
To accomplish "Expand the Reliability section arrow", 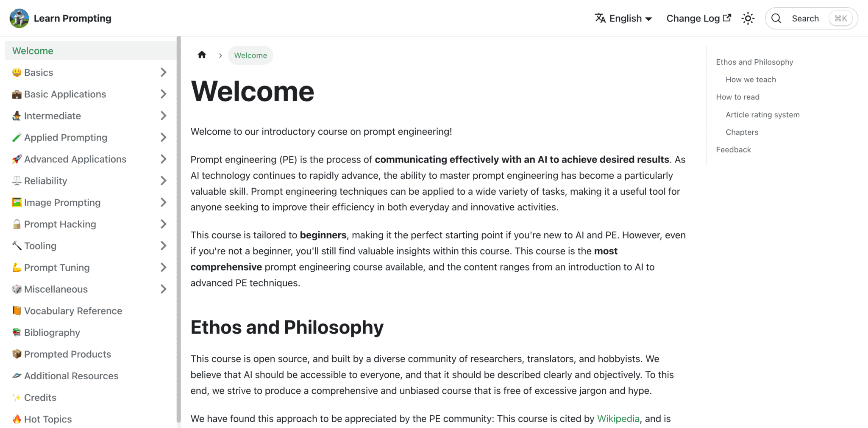I will click(163, 181).
